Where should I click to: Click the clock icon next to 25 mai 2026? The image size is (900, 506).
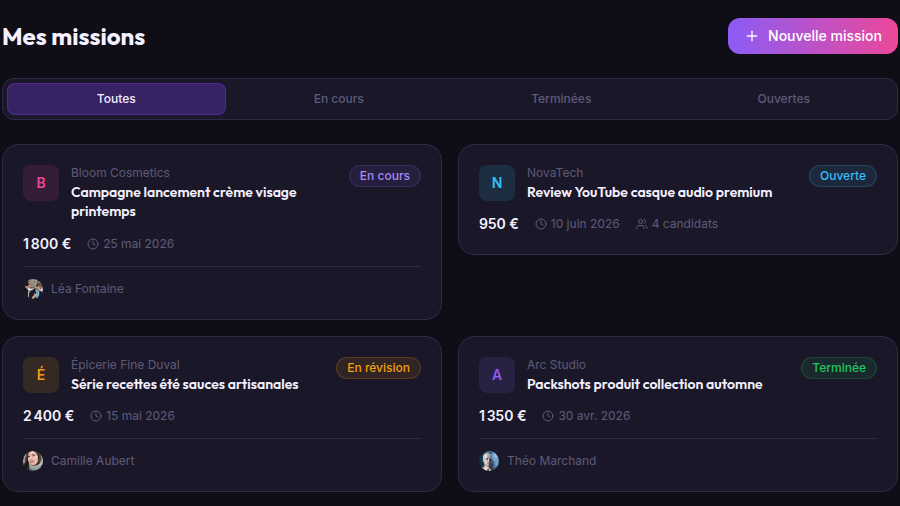point(93,244)
